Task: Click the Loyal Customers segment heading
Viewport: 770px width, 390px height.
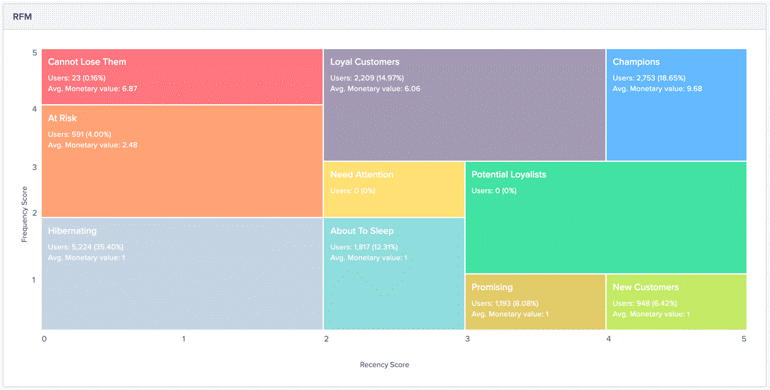Action: point(364,62)
